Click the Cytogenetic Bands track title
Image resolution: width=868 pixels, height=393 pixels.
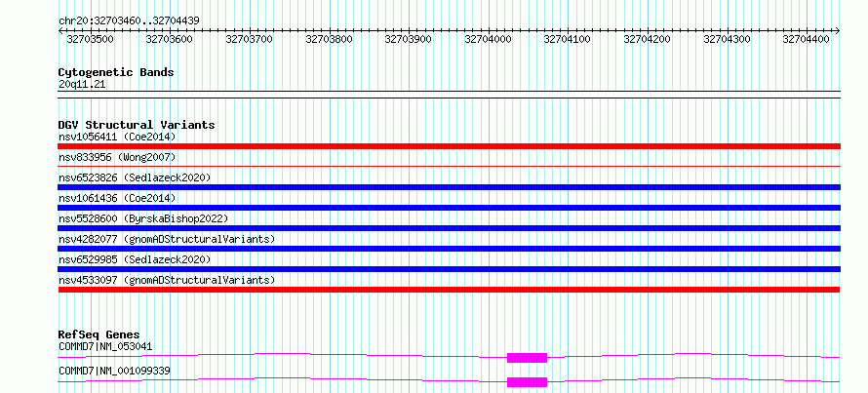click(x=116, y=72)
